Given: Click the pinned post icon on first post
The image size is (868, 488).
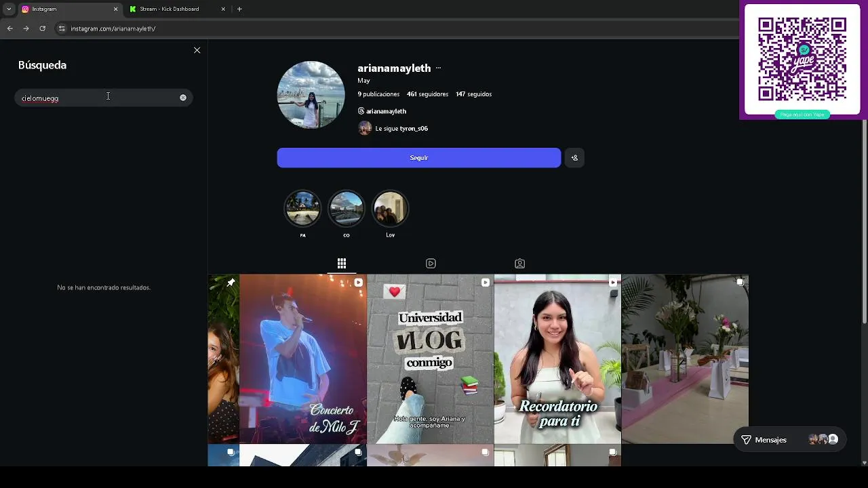Looking at the screenshot, I should (231, 283).
